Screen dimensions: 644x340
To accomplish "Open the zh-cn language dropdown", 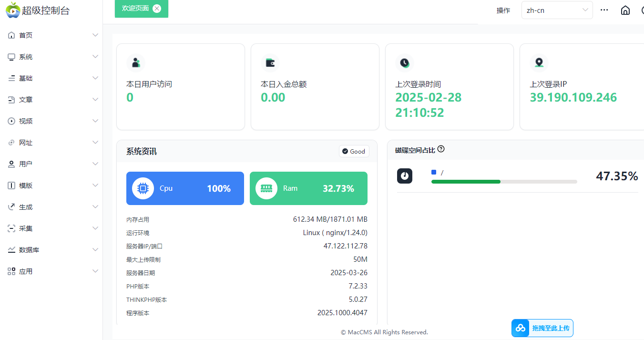I will click(x=557, y=10).
